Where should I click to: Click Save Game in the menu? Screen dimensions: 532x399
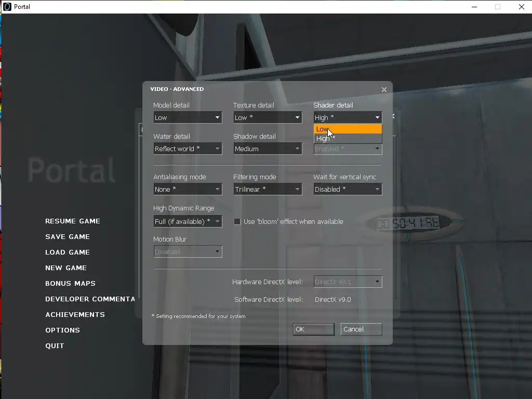pos(68,236)
